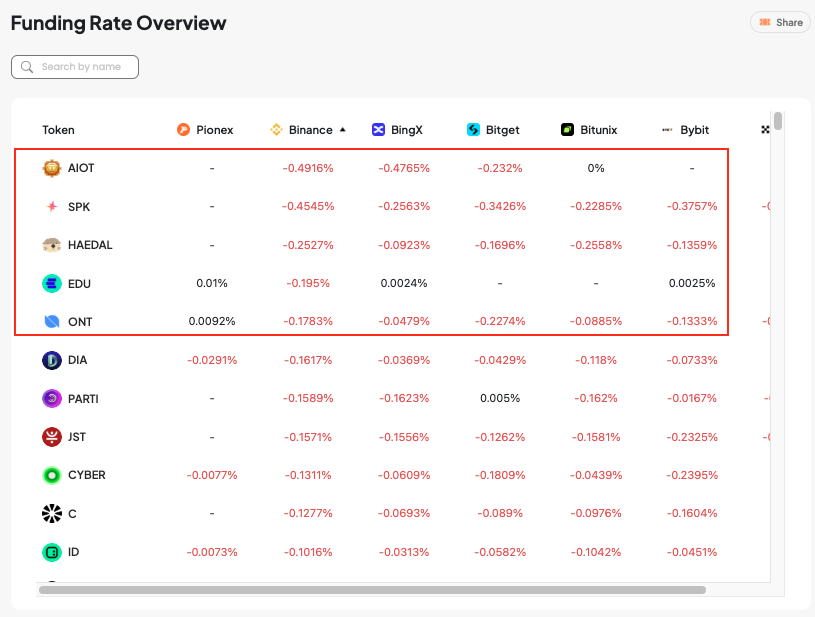Viewport: 815px width, 617px height.
Task: Open the DIA token name
Action: [77, 360]
